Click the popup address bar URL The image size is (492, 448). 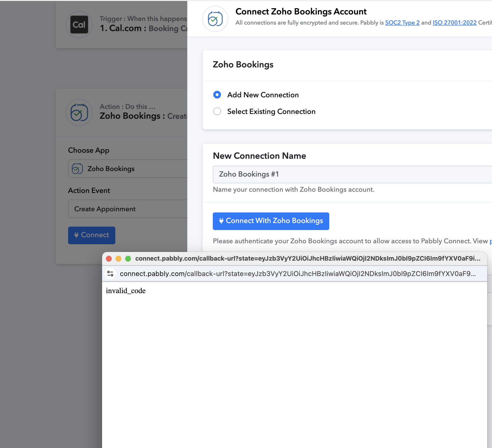pyautogui.click(x=298, y=274)
